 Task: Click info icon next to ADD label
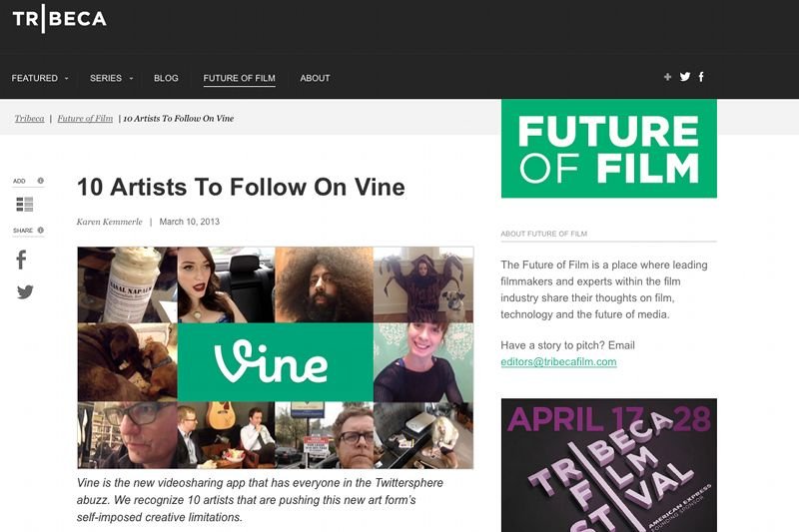coord(41,181)
